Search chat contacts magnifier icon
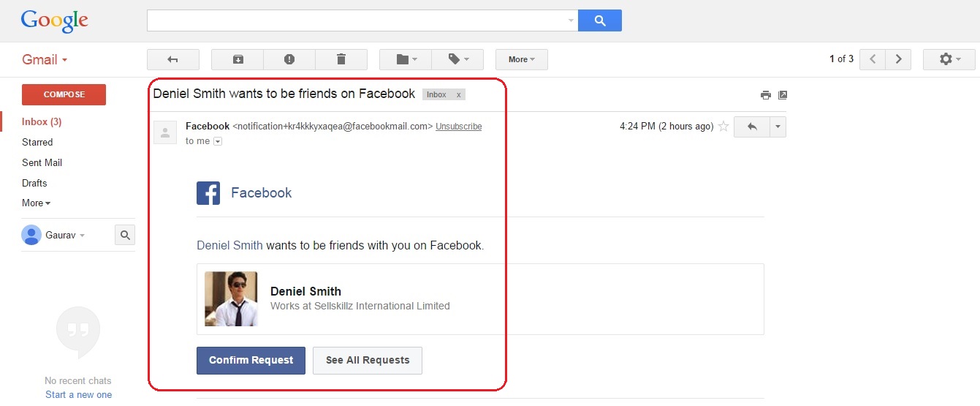 pos(125,235)
